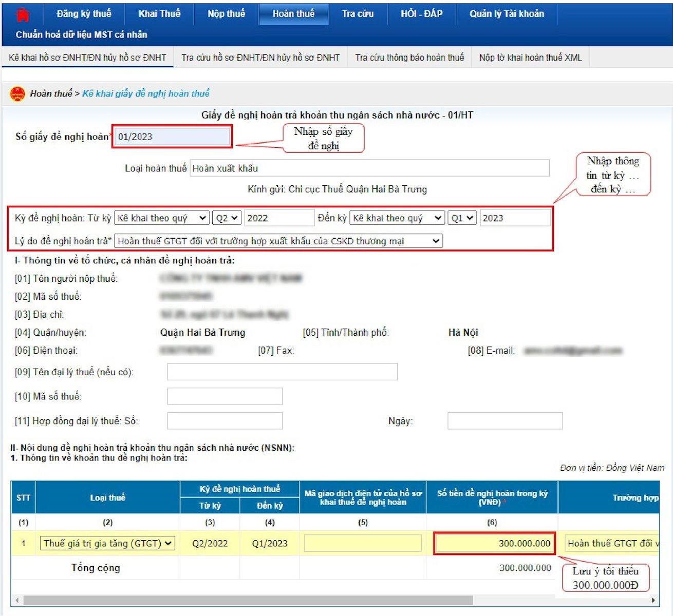Click the Loại hoàn thuế field

pyautogui.click(x=369, y=168)
